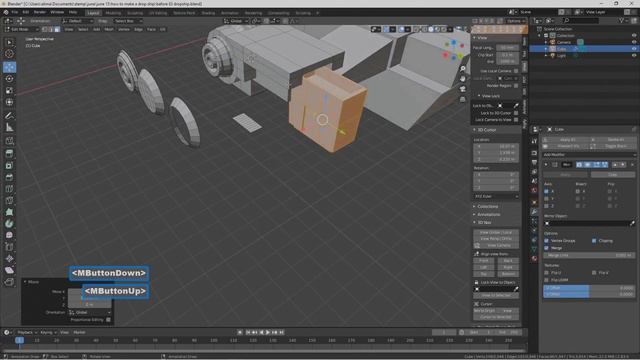This screenshot has width=640, height=360.
Task: Expand the Annotations panel
Action: pos(489,215)
